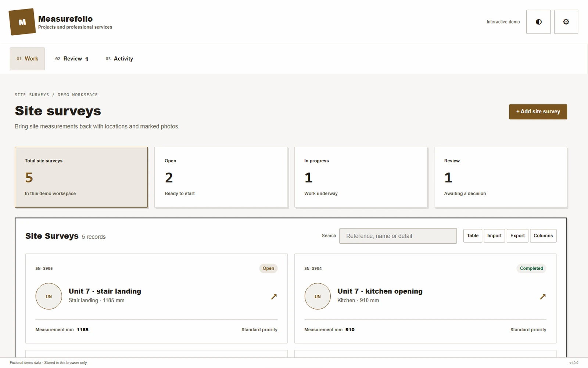Filter by the In progress stat card

click(x=361, y=177)
